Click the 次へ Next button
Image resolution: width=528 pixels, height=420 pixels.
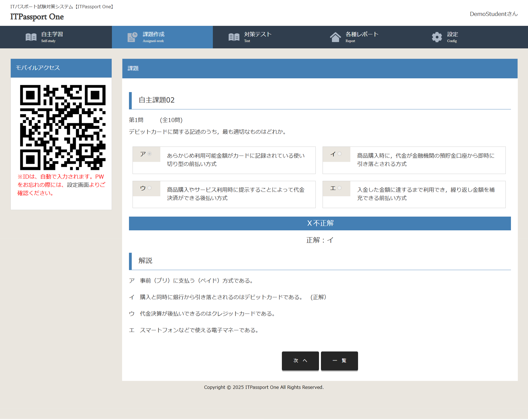[300, 361]
